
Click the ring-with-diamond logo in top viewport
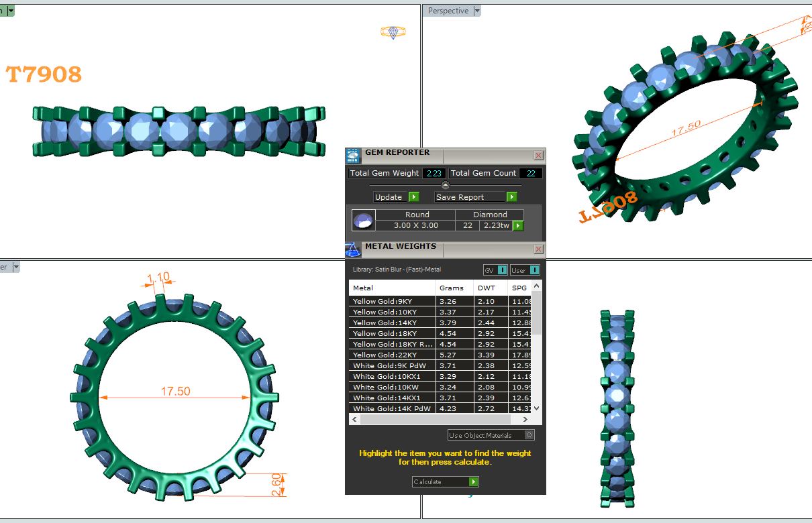click(393, 32)
